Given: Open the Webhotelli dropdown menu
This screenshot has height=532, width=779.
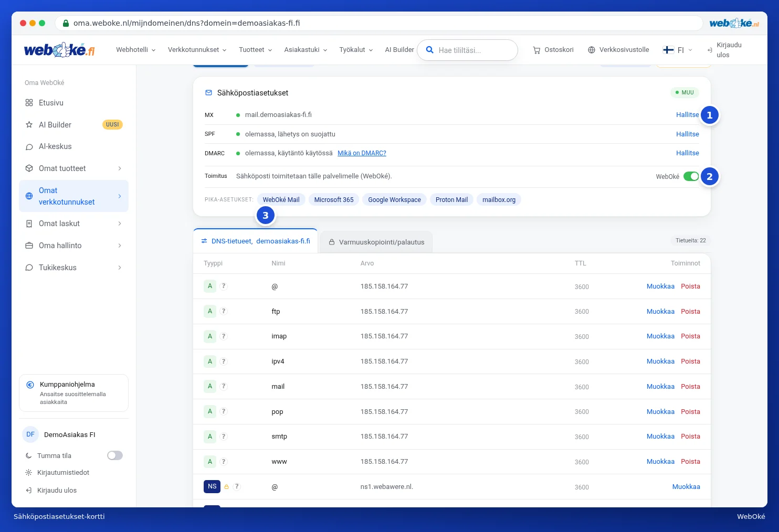Looking at the screenshot, I should 136,50.
